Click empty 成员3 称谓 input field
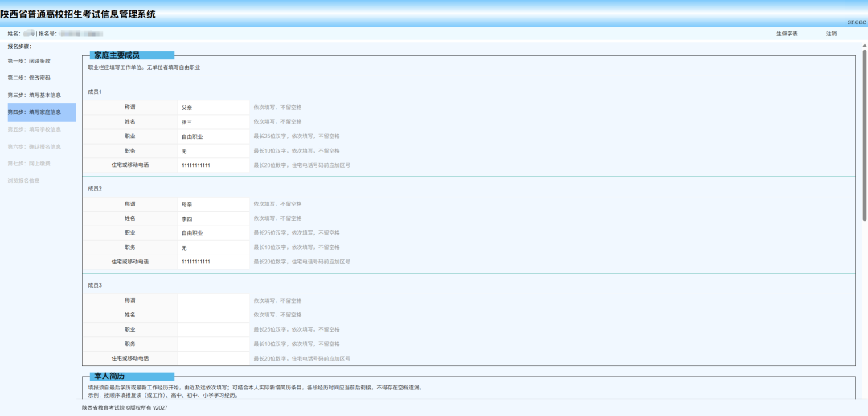Viewport: 868px width, 416px height. coord(213,300)
